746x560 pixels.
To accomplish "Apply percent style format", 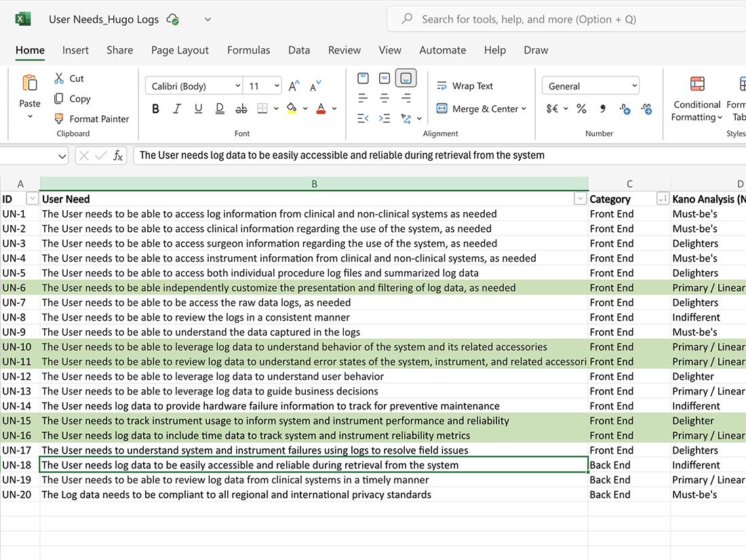I will tap(581, 108).
